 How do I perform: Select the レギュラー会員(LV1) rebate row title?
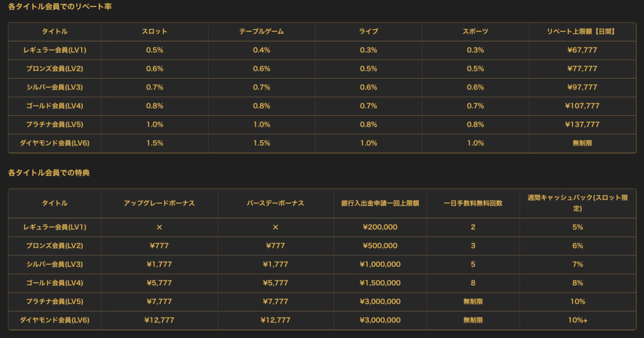click(x=55, y=50)
